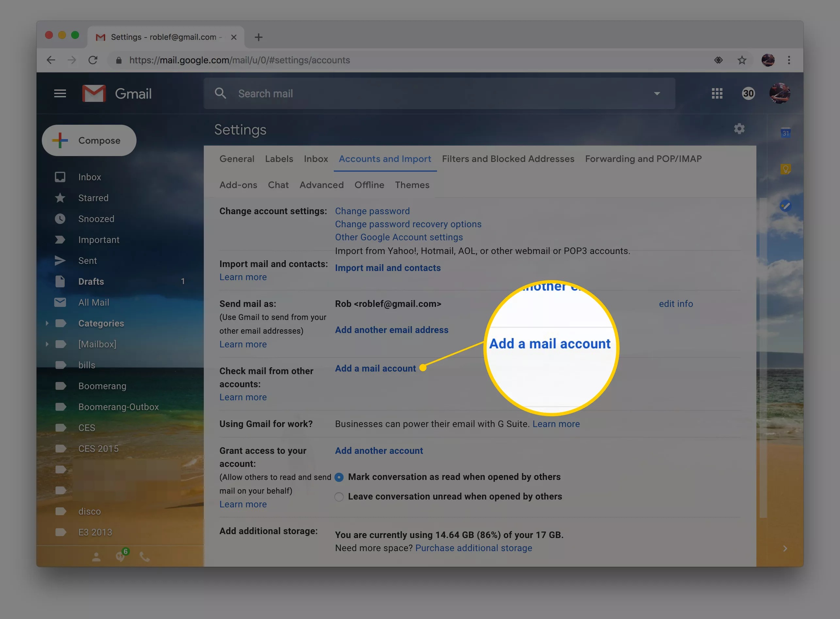Open Filters and Blocked Addresses tab
This screenshot has width=840, height=619.
point(508,159)
